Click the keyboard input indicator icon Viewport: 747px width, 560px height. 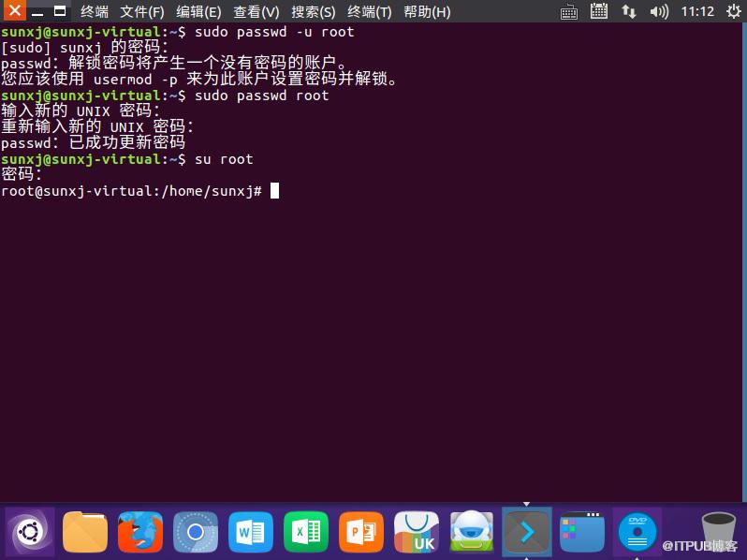[x=569, y=11]
